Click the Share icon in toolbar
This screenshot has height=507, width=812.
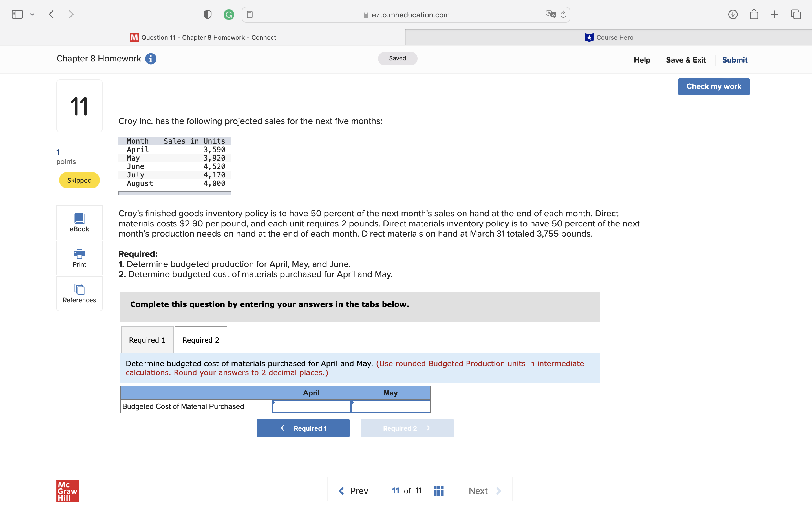point(754,14)
